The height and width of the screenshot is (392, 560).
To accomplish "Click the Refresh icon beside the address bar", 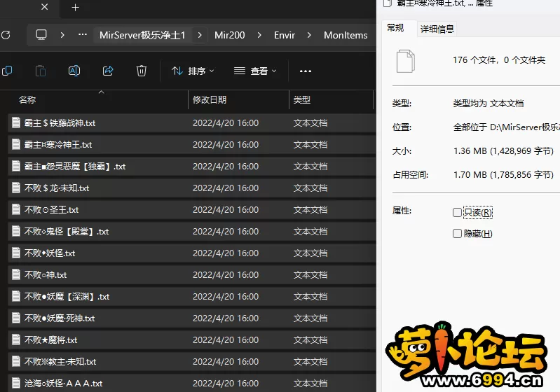I will 6,35.
